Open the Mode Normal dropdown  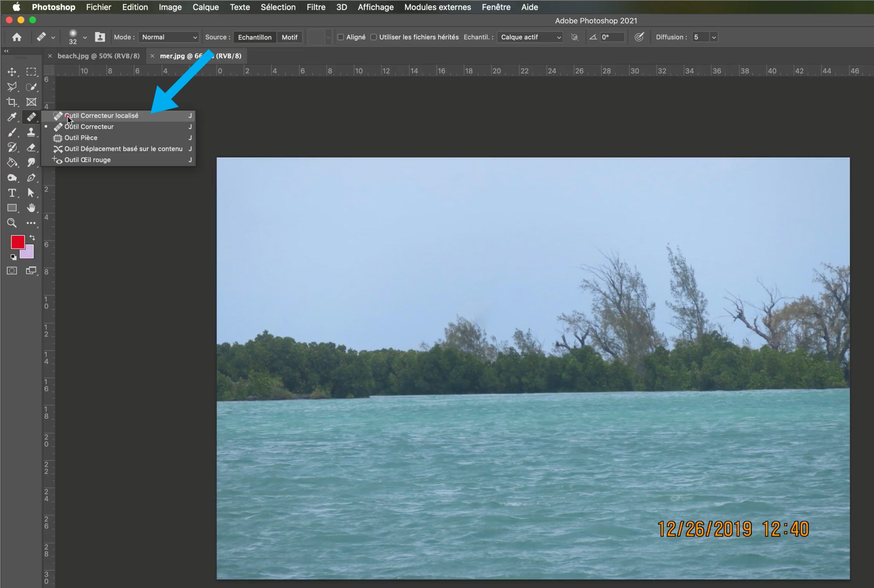pos(169,37)
